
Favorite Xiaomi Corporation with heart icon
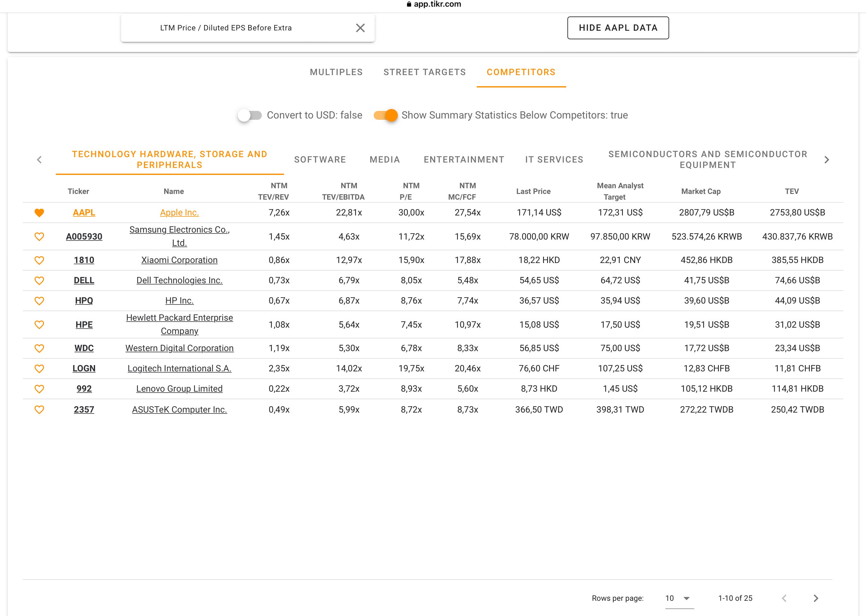[39, 260]
